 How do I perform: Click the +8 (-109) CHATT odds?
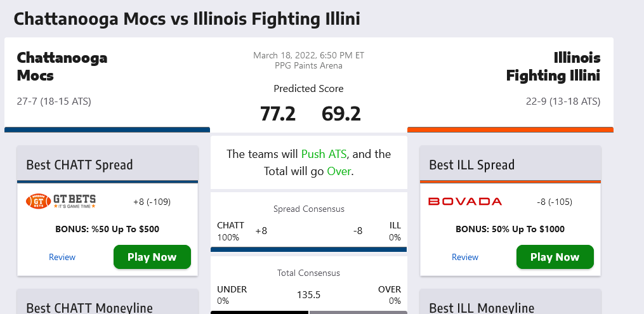(x=152, y=202)
